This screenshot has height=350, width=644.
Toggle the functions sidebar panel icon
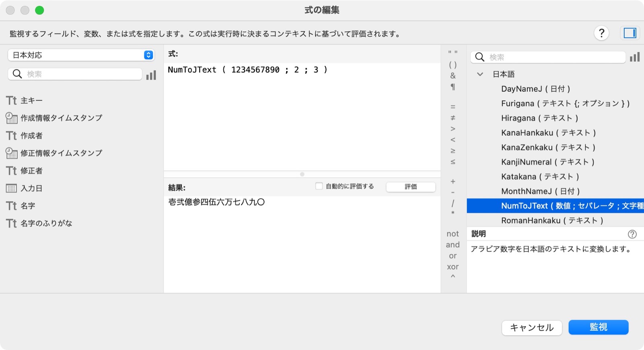[630, 33]
